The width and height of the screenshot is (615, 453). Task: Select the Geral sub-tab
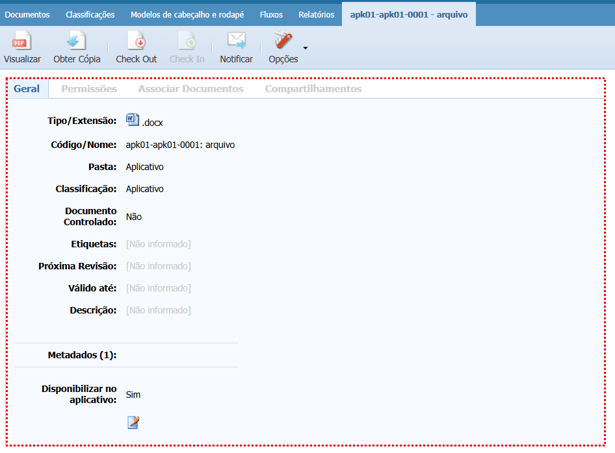pyautogui.click(x=27, y=89)
